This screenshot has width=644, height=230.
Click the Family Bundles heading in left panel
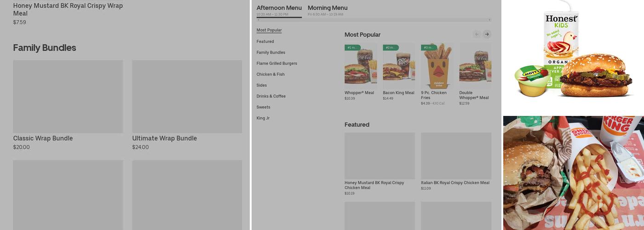coord(45,48)
